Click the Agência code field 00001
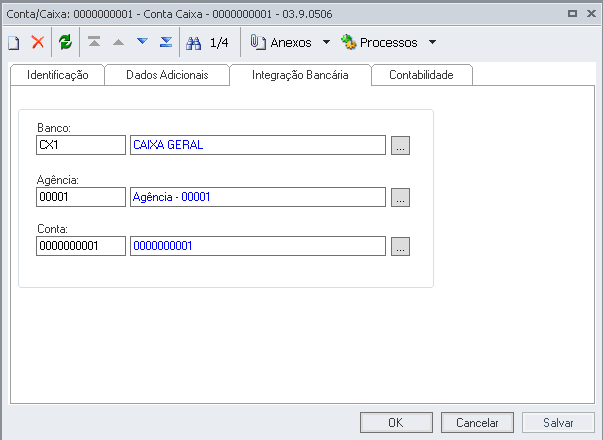Image resolution: width=603 pixels, height=440 pixels. point(81,197)
